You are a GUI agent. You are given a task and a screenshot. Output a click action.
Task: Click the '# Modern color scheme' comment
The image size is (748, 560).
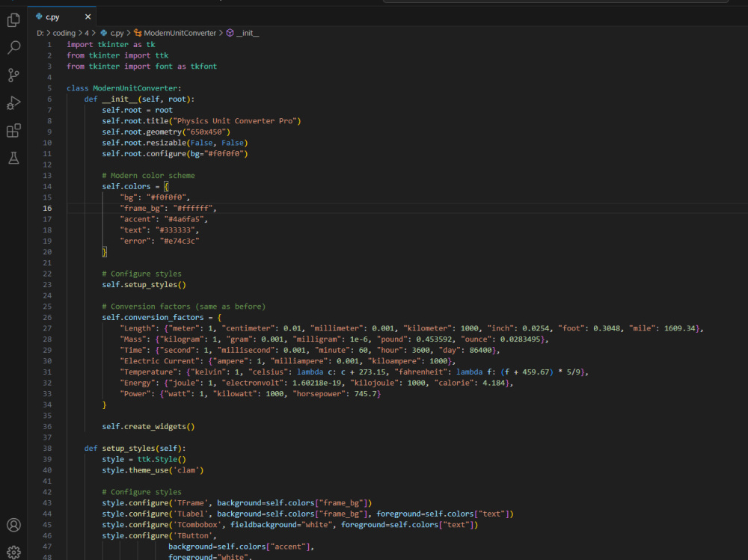coord(148,175)
